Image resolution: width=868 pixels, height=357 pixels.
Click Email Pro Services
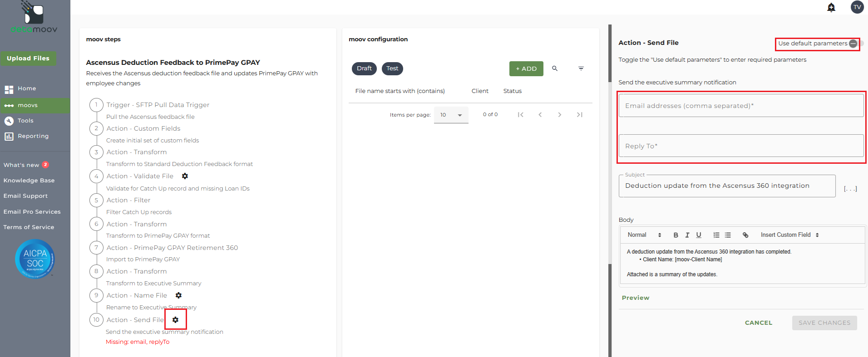click(x=32, y=212)
